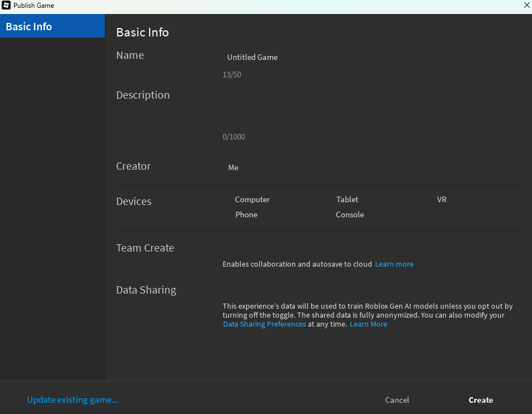The width and height of the screenshot is (532, 414).
Task: Toggle the Phone device option
Action: (x=246, y=215)
